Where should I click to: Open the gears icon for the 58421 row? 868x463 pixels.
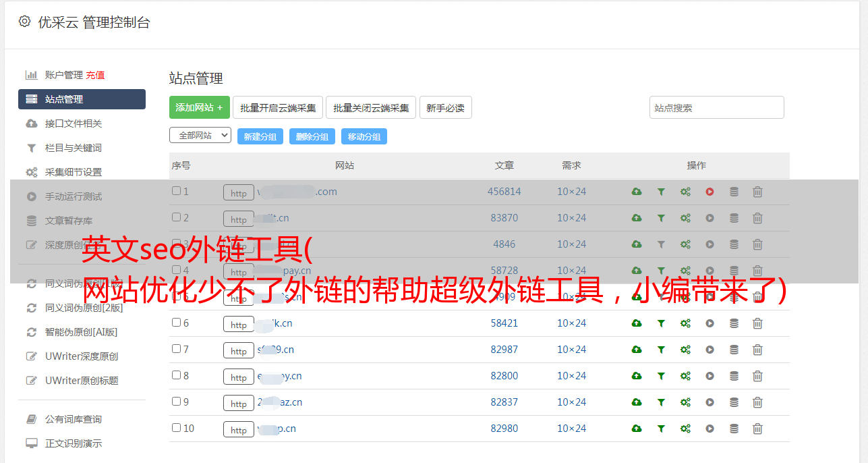click(685, 323)
